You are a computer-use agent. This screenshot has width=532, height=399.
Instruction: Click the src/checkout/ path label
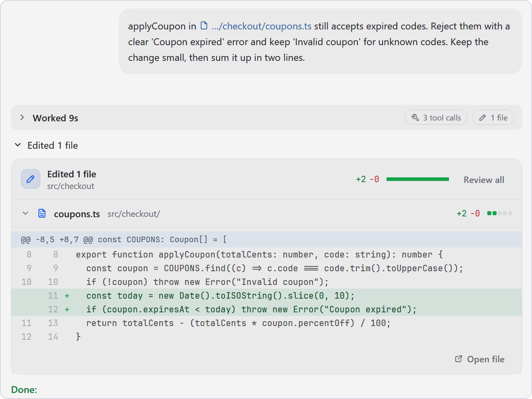pos(134,214)
